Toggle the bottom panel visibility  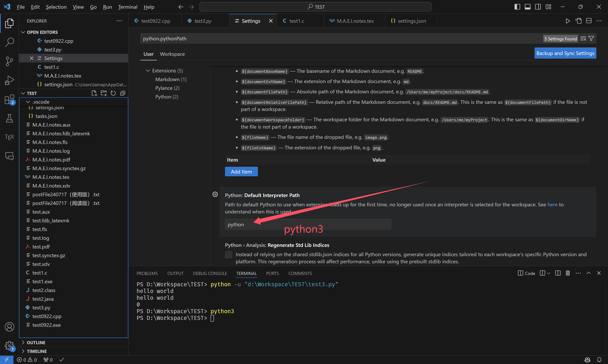tap(527, 7)
